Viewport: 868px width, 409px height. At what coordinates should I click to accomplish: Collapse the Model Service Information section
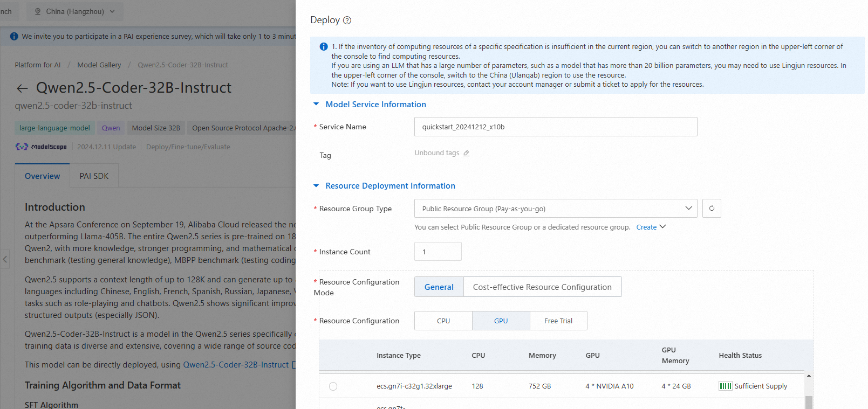[316, 105]
